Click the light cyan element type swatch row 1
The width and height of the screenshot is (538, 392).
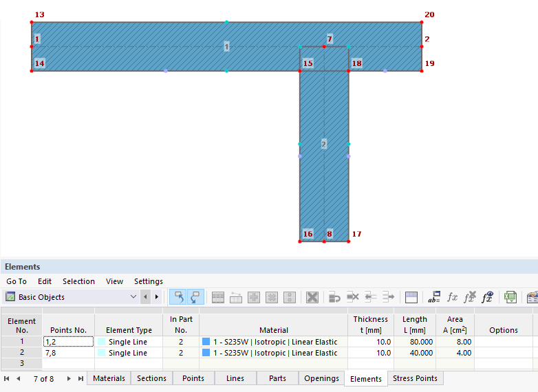(102, 342)
